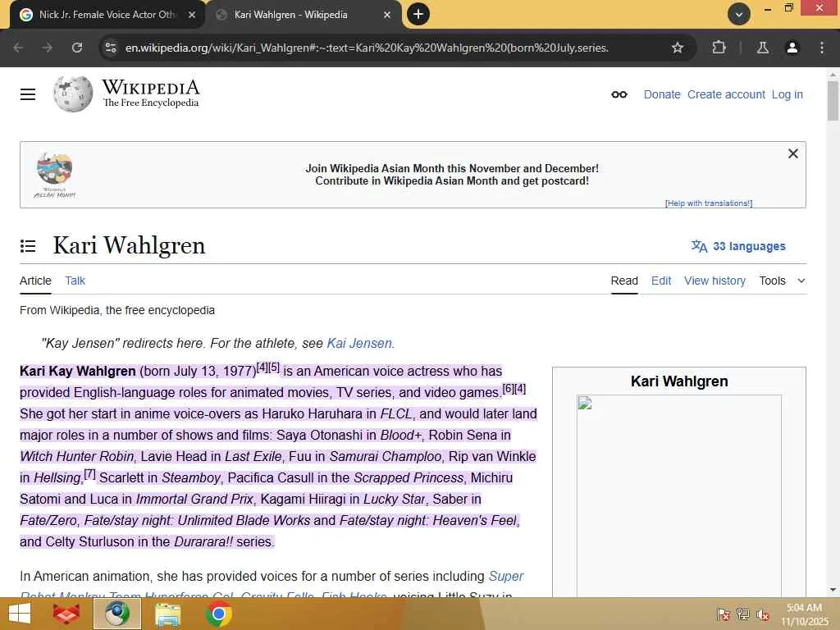The height and width of the screenshot is (630, 840).
Task: Close the Nick Jr. browser tab
Action: coord(192,15)
